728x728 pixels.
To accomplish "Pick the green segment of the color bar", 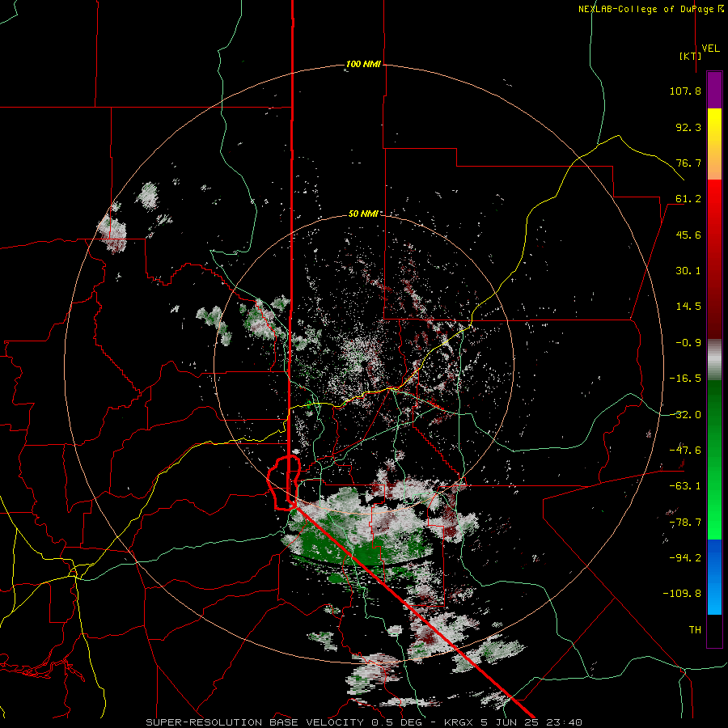I will coord(714,459).
